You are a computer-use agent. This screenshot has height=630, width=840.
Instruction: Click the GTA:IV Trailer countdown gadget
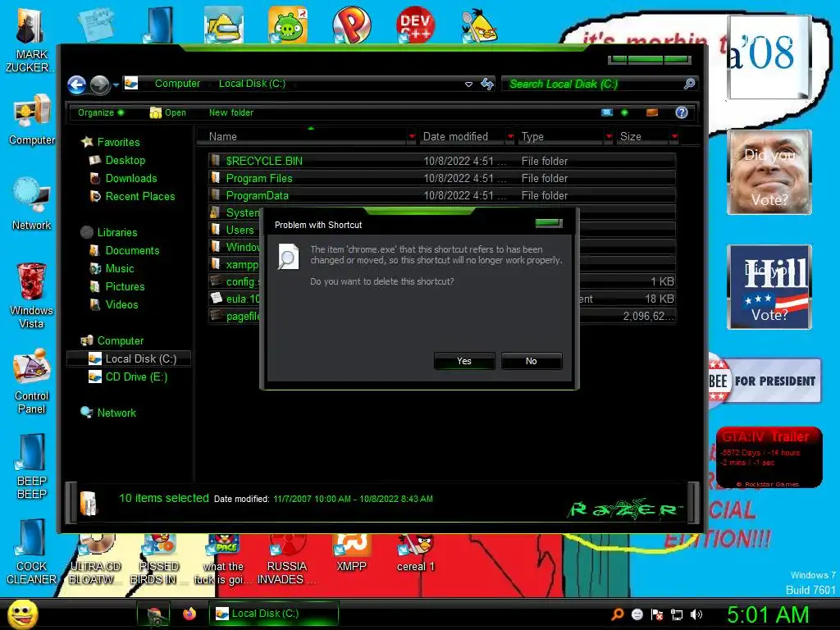coord(769,458)
